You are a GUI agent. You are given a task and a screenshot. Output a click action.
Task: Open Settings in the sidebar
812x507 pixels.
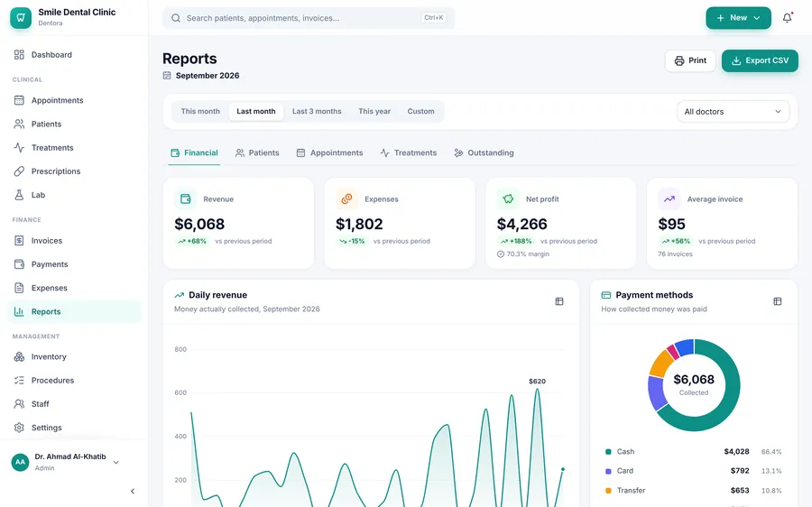tap(74, 428)
